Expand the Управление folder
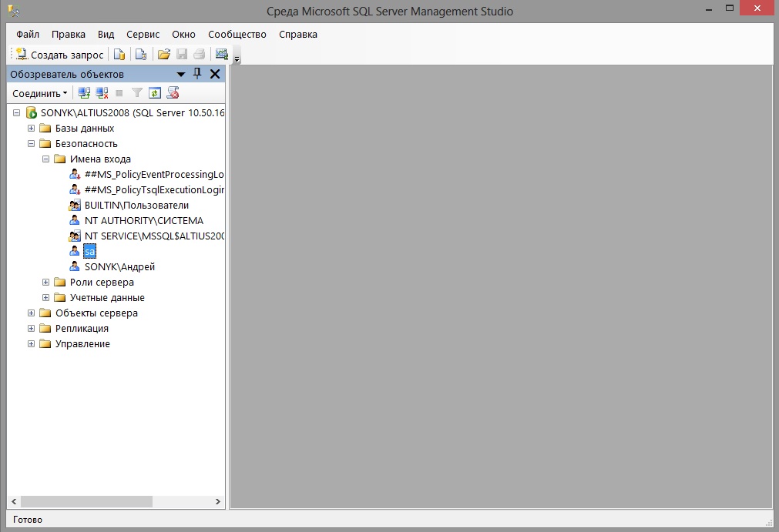The width and height of the screenshot is (779, 532). click(31, 343)
